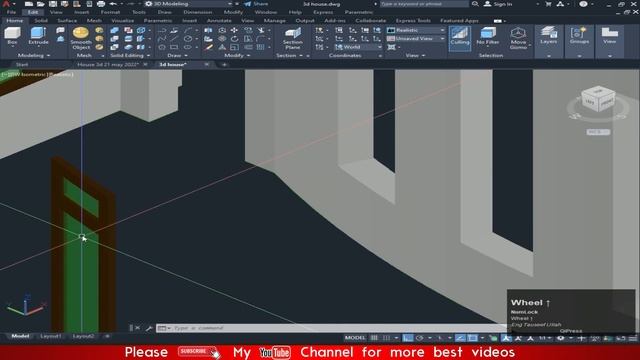Switch to the Solid ribbon tab
Viewport: 640px width, 360px height.
pos(41,20)
